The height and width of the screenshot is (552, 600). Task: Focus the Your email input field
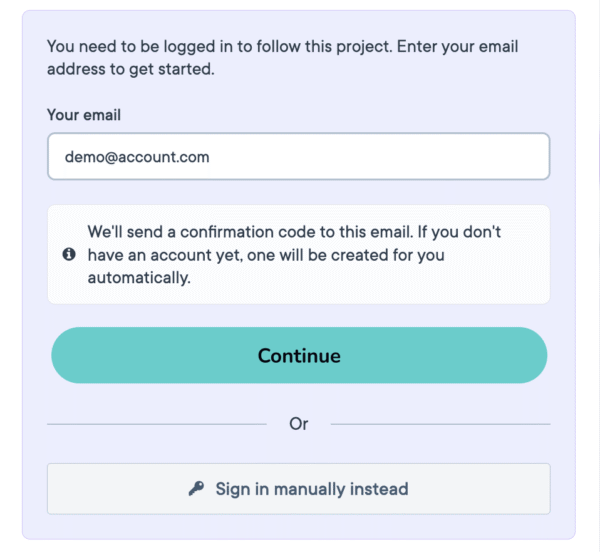tap(298, 157)
